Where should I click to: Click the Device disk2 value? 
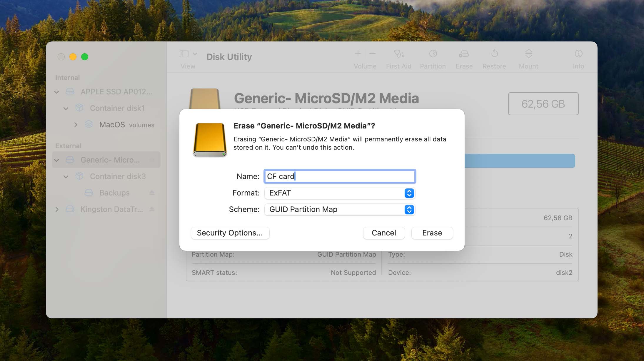click(564, 273)
